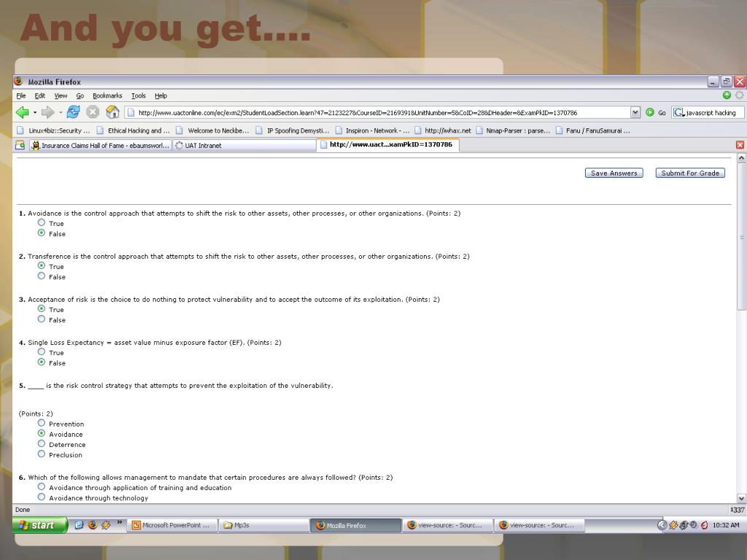
Task: Open the Mp3s folder taskbar button
Action: pyautogui.click(x=264, y=525)
